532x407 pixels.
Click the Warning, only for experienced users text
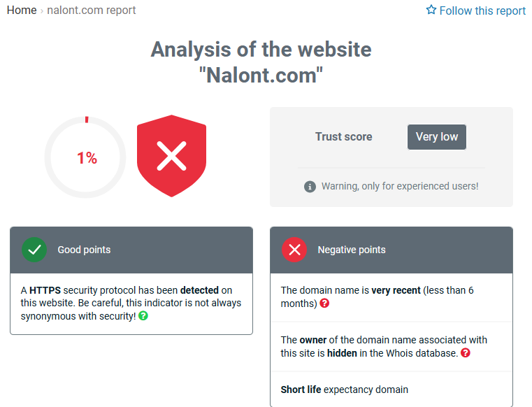(400, 186)
